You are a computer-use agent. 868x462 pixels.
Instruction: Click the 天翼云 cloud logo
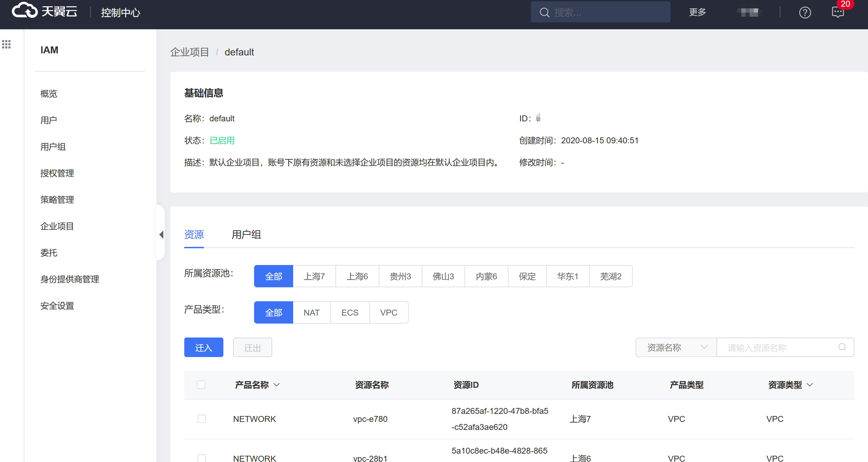tap(44, 11)
